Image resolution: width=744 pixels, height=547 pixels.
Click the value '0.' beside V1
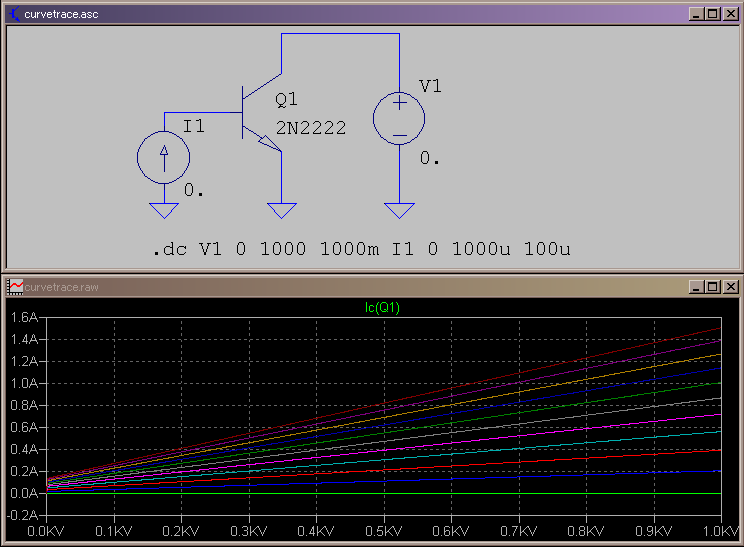click(430, 158)
